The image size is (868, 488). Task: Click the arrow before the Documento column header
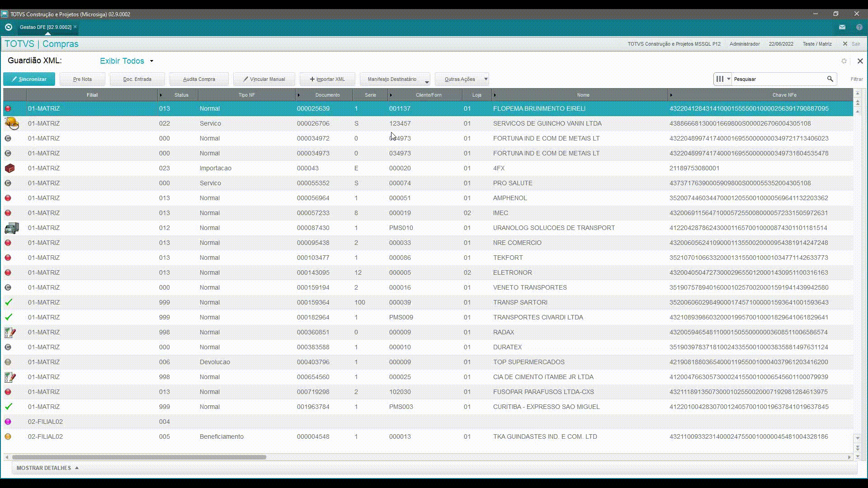coord(298,95)
